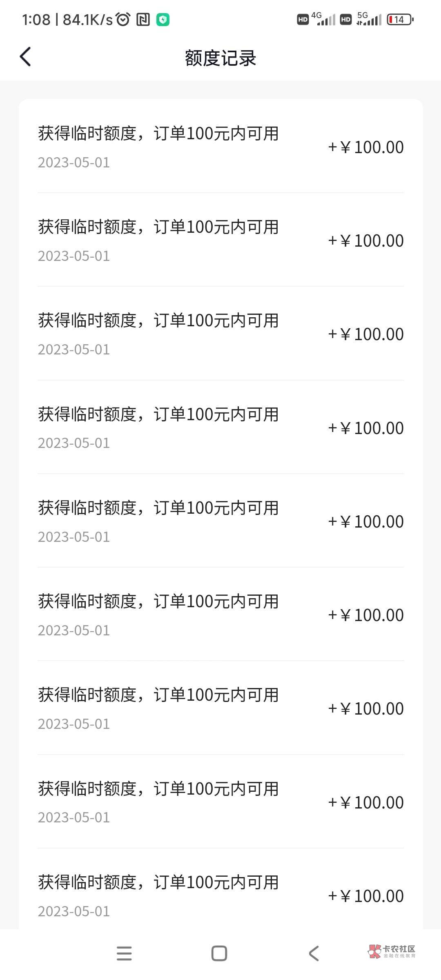The image size is (441, 980).
Task: Select the third temporary quota record
Action: pos(220,334)
